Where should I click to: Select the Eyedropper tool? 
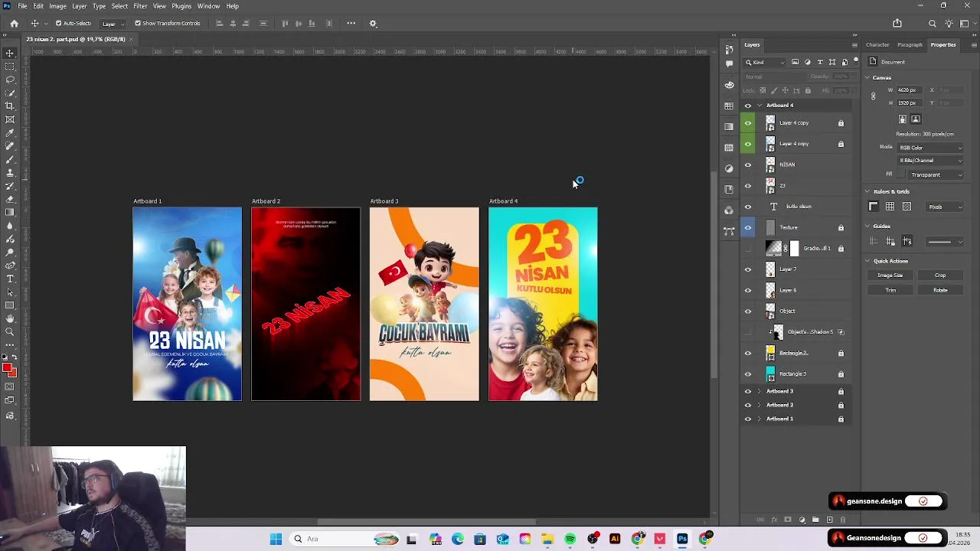pyautogui.click(x=10, y=132)
